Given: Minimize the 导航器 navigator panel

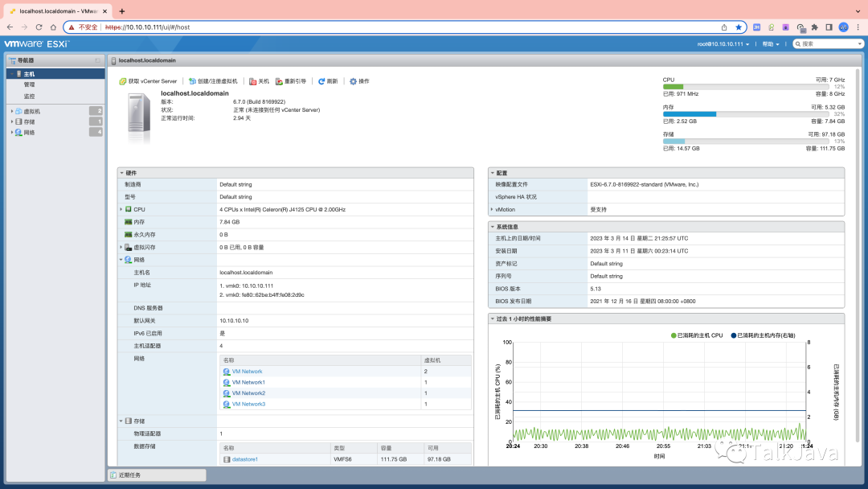Looking at the screenshot, I should point(97,60).
